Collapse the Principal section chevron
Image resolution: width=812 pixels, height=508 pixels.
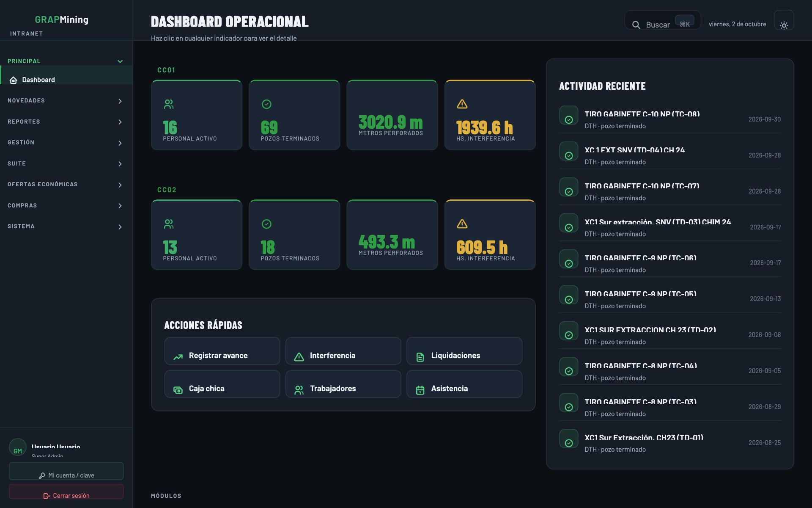[120, 61]
